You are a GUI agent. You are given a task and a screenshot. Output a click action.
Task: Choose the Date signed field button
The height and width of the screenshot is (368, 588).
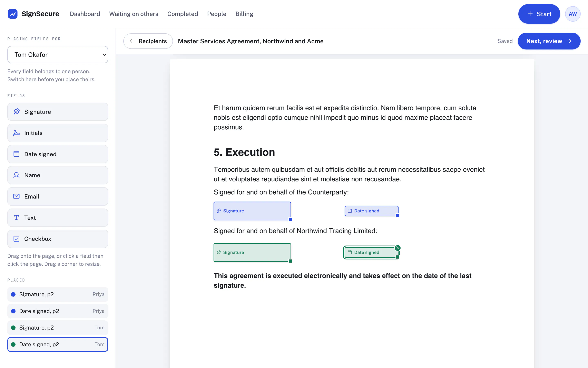58,154
